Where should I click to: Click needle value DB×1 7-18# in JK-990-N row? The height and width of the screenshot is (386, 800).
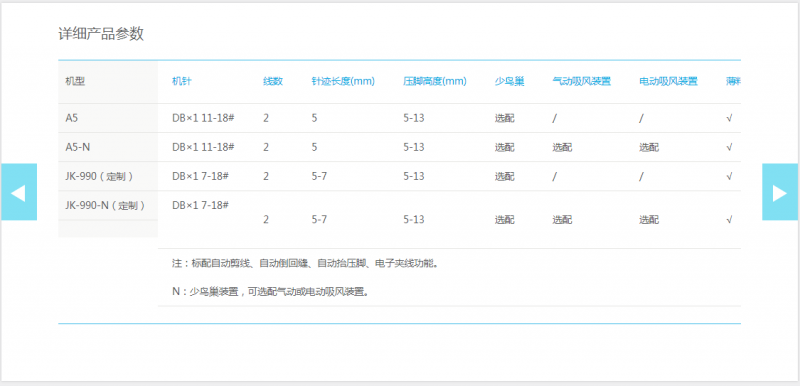[201, 205]
